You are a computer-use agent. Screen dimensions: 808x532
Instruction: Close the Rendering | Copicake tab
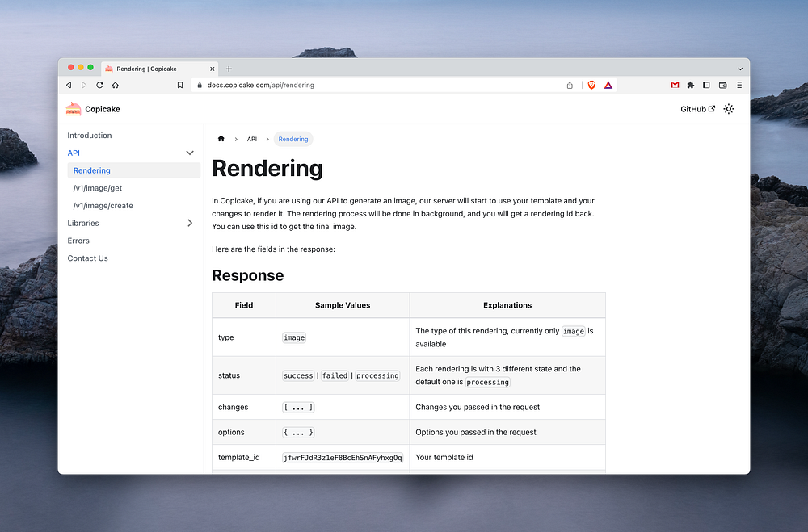coord(212,69)
